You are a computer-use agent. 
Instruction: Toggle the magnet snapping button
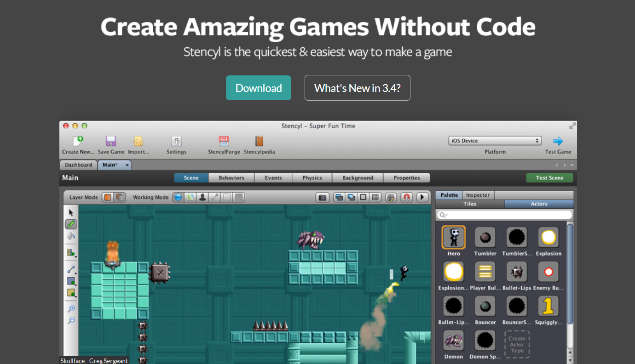pyautogui.click(x=406, y=197)
